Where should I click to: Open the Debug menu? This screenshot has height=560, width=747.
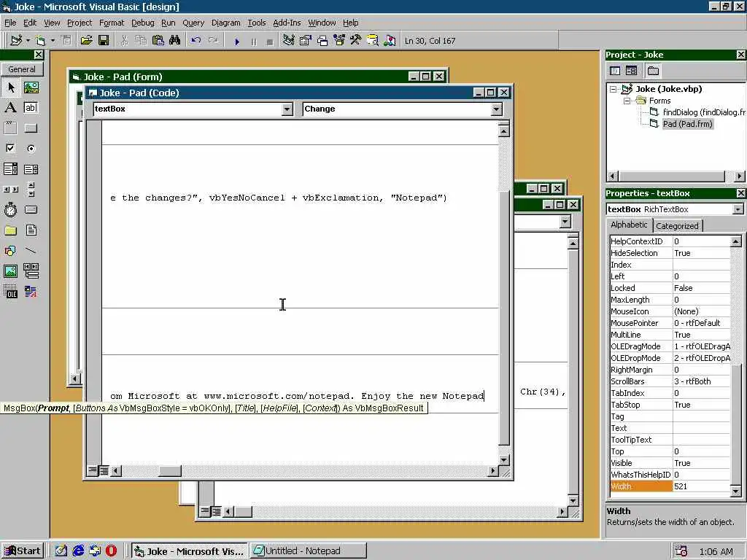point(142,23)
